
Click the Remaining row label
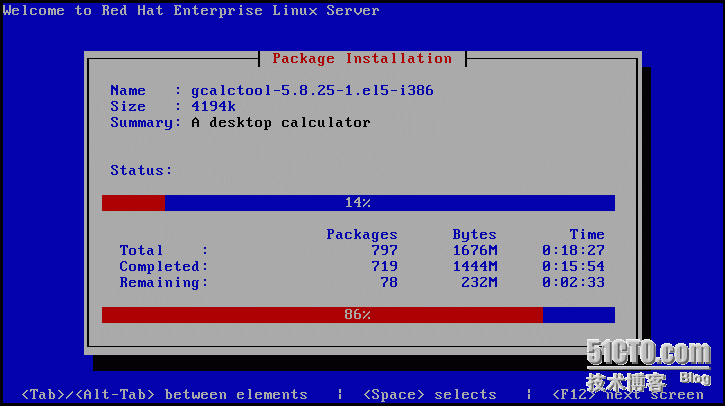(x=164, y=283)
